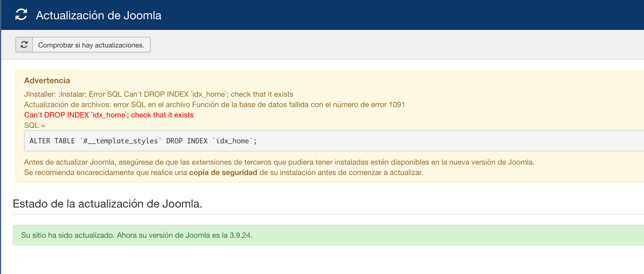Click 'Comprobar si hay actualizaciones.' button

click(83, 45)
